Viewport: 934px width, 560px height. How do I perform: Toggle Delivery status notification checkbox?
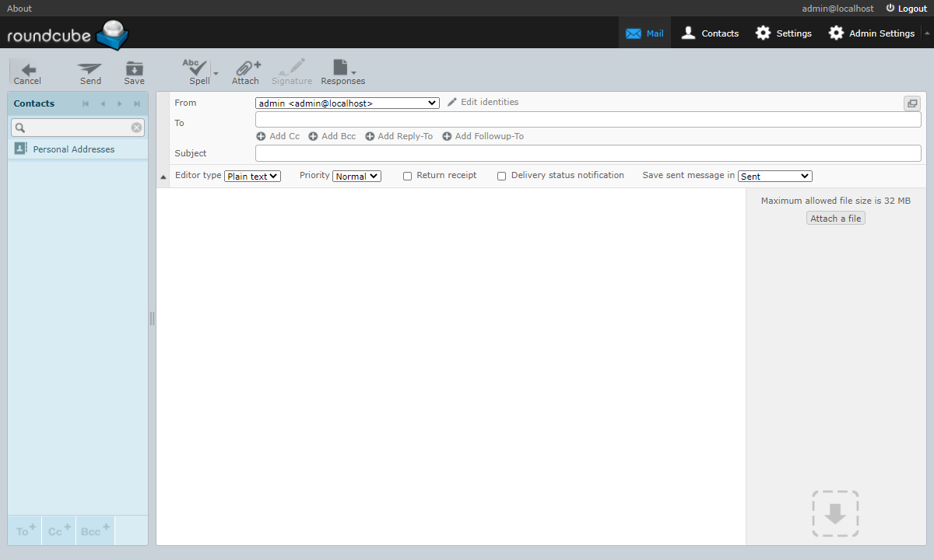(502, 177)
